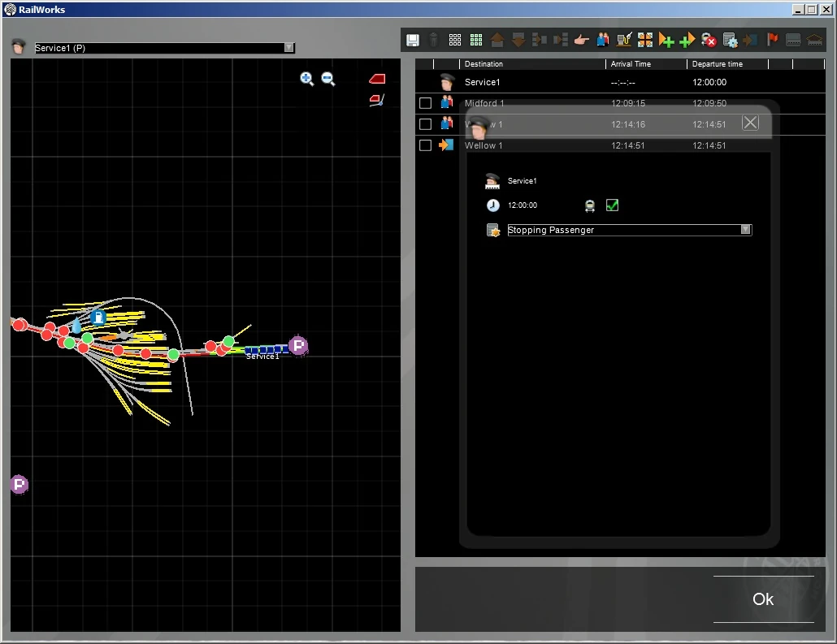Click the red flag toolbar icon
837x644 pixels.
[773, 40]
